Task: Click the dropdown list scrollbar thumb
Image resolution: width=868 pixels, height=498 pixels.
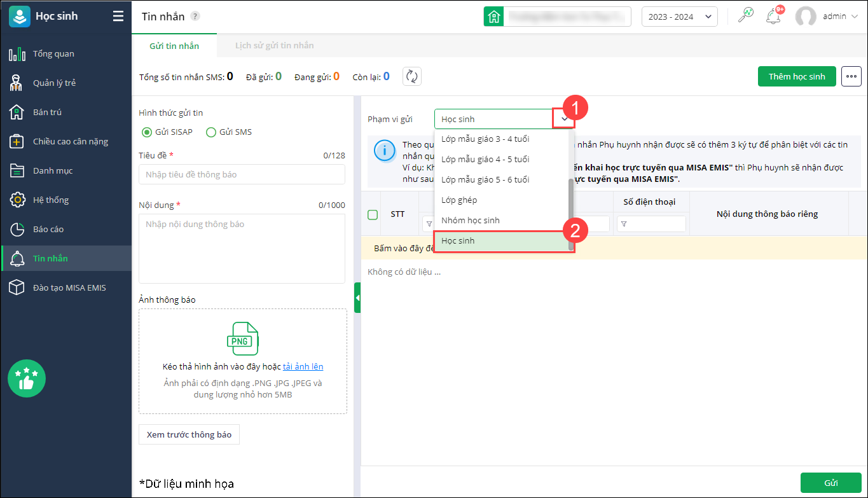Action: (x=570, y=214)
